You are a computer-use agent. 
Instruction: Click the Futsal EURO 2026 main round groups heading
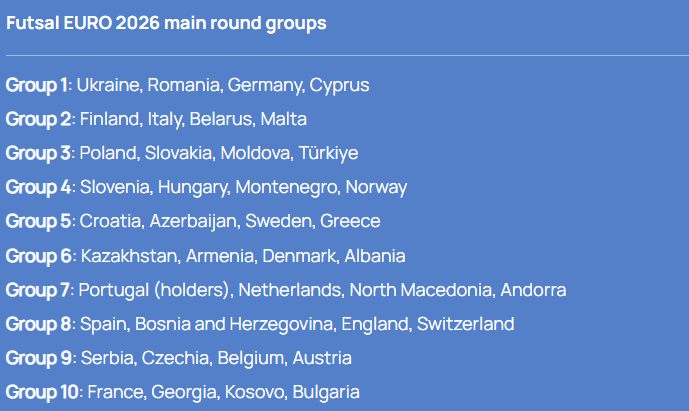166,23
